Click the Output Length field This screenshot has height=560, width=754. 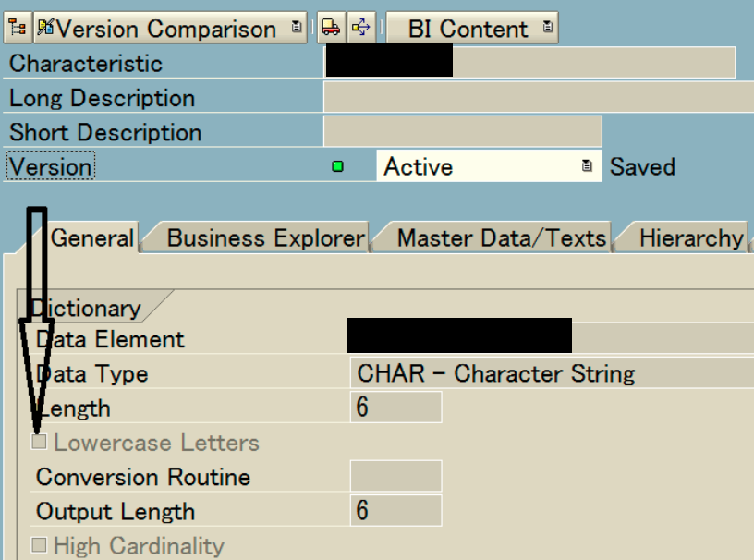395,511
